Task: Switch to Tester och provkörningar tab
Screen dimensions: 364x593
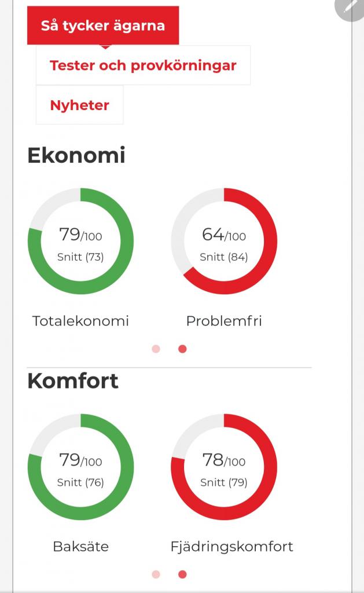Action: [x=144, y=65]
